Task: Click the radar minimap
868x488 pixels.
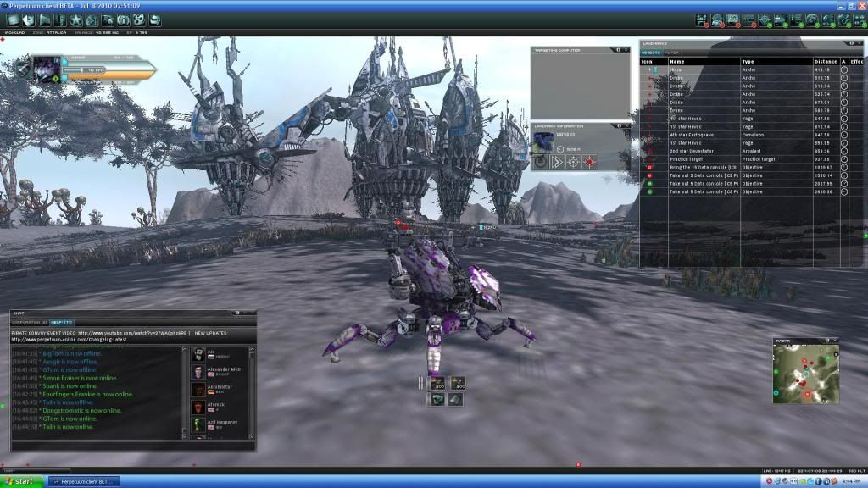Action: point(806,374)
